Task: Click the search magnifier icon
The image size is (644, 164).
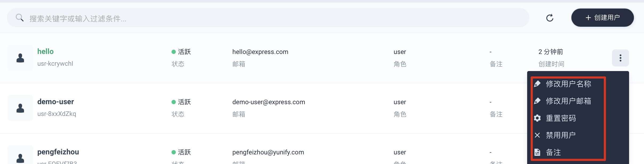Action: (20, 18)
